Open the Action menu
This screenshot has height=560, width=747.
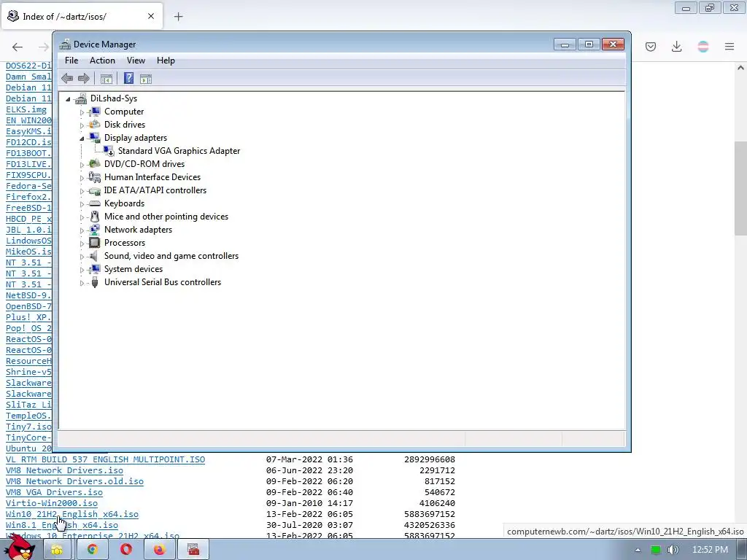102,61
